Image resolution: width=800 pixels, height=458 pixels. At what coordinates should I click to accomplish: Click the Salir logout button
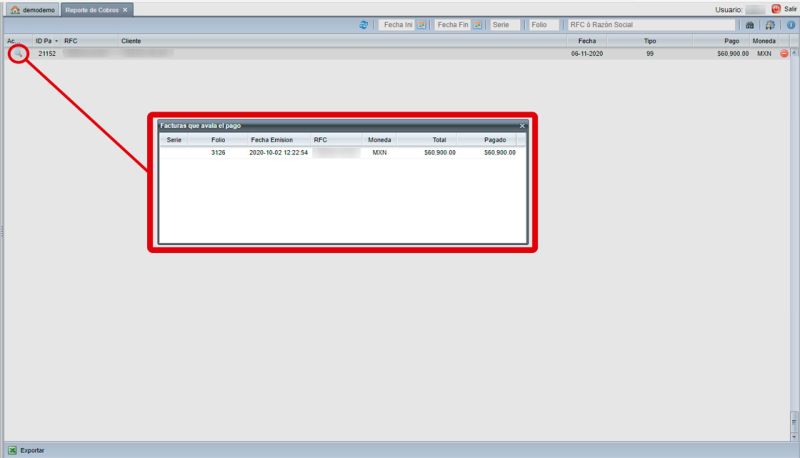point(783,8)
